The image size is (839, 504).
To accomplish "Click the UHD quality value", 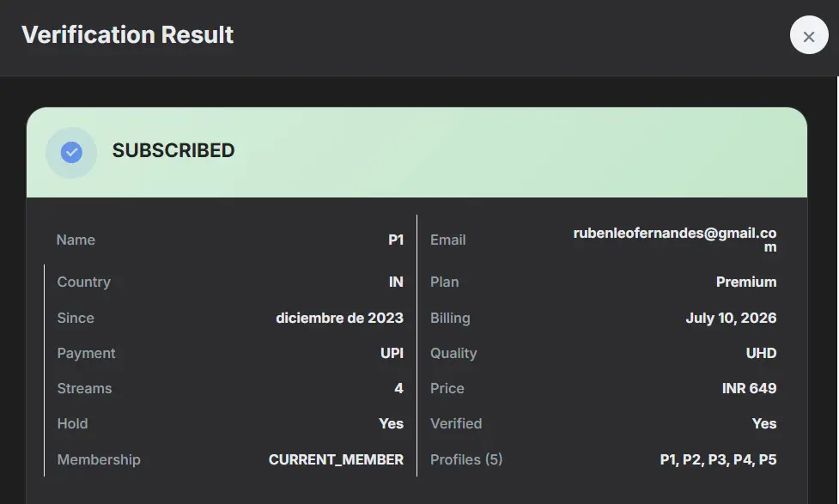I will tap(761, 353).
